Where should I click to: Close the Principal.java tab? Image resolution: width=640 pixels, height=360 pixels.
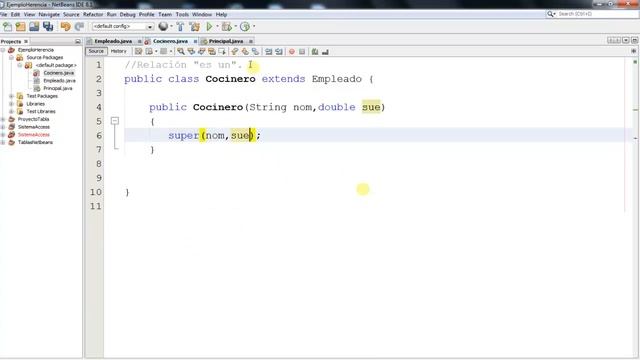(x=251, y=41)
